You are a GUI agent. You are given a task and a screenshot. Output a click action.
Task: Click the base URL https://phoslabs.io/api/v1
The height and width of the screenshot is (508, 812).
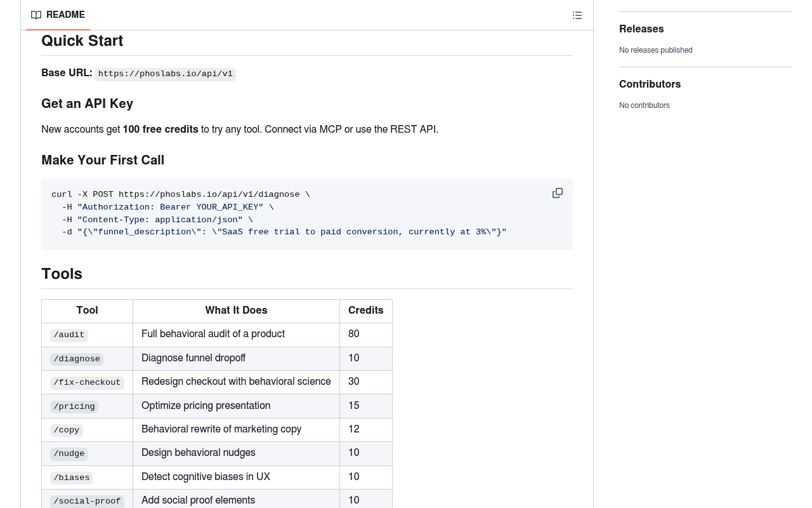click(166, 74)
